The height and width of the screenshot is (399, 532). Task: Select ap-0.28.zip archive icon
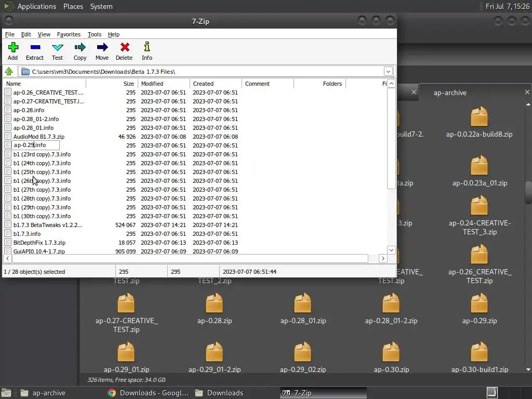(x=215, y=303)
